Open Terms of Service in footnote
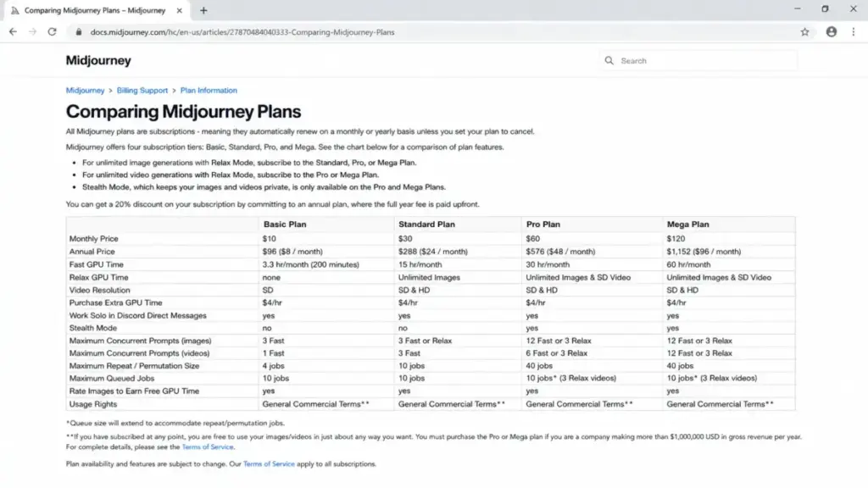868x488 pixels. (x=208, y=447)
